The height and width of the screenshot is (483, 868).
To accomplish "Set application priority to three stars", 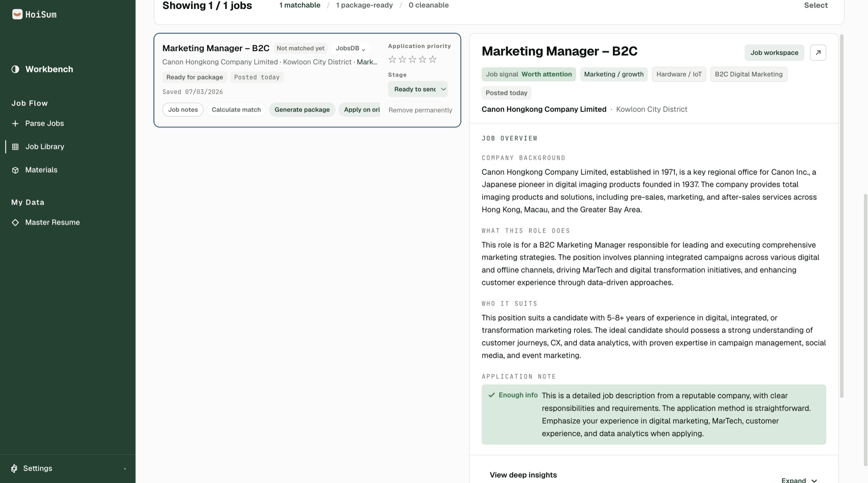I will (412, 59).
